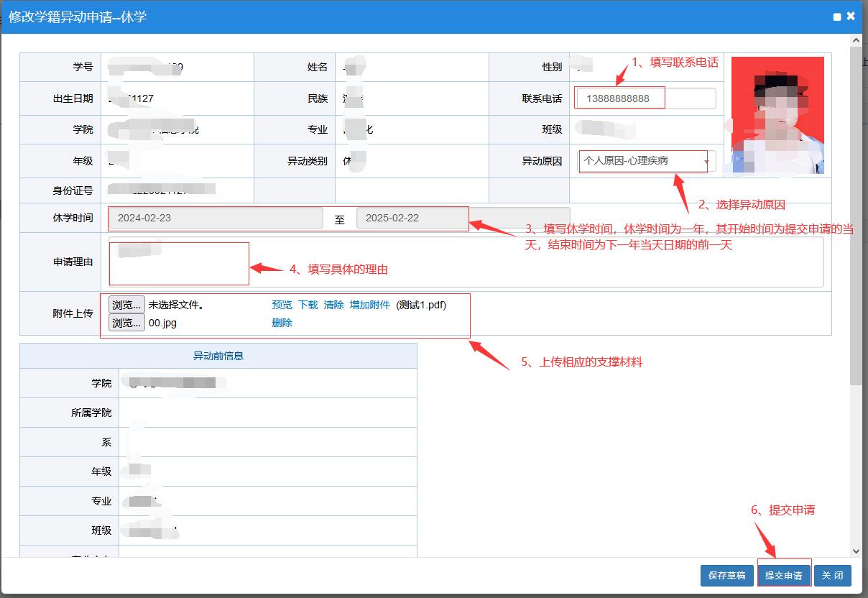Image resolution: width=868 pixels, height=598 pixels.
Task: Submit the form with 提交申请
Action: [x=783, y=575]
